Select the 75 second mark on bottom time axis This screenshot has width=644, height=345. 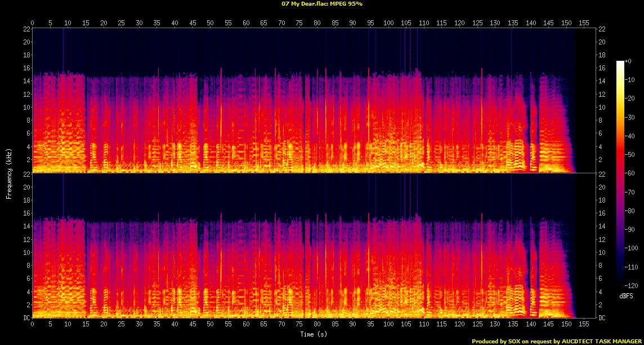coord(299,324)
